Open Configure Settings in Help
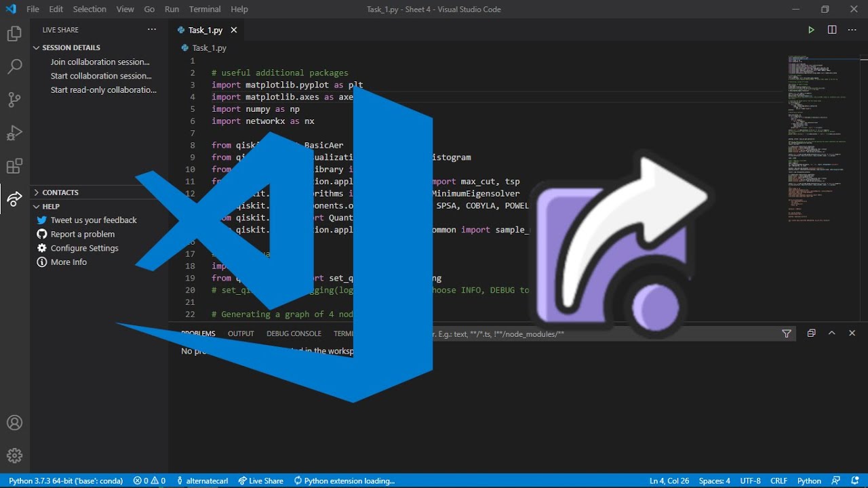 point(84,248)
